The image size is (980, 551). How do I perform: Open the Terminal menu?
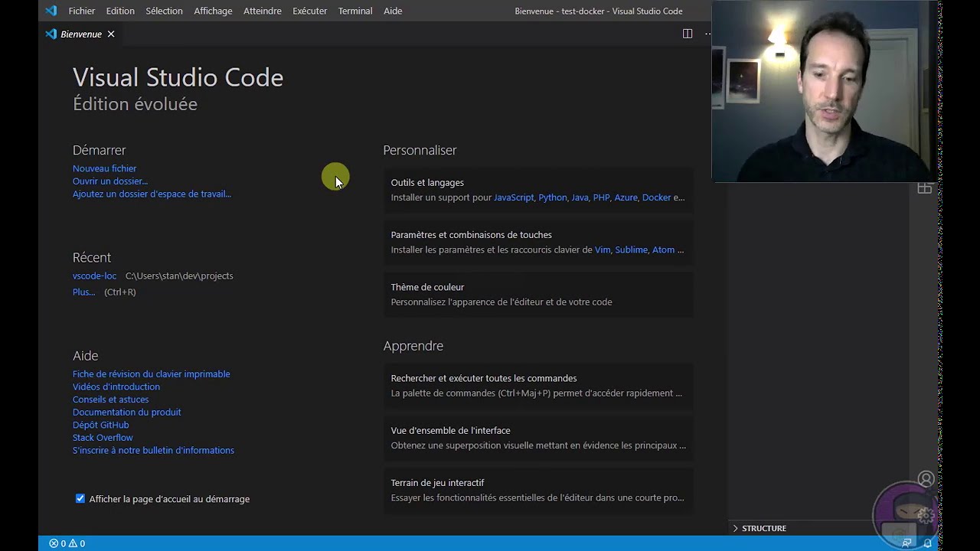coord(355,11)
